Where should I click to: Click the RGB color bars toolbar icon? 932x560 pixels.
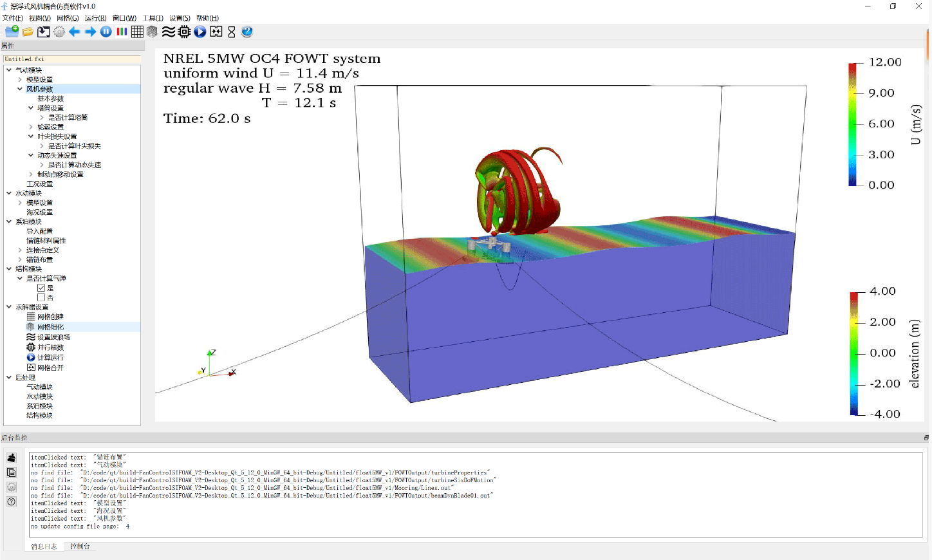(122, 32)
